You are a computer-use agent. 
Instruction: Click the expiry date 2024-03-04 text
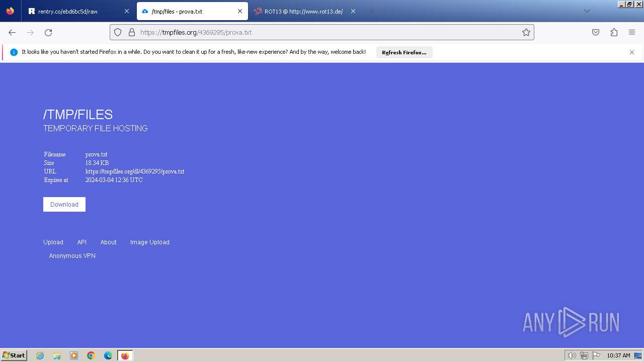coord(114,180)
